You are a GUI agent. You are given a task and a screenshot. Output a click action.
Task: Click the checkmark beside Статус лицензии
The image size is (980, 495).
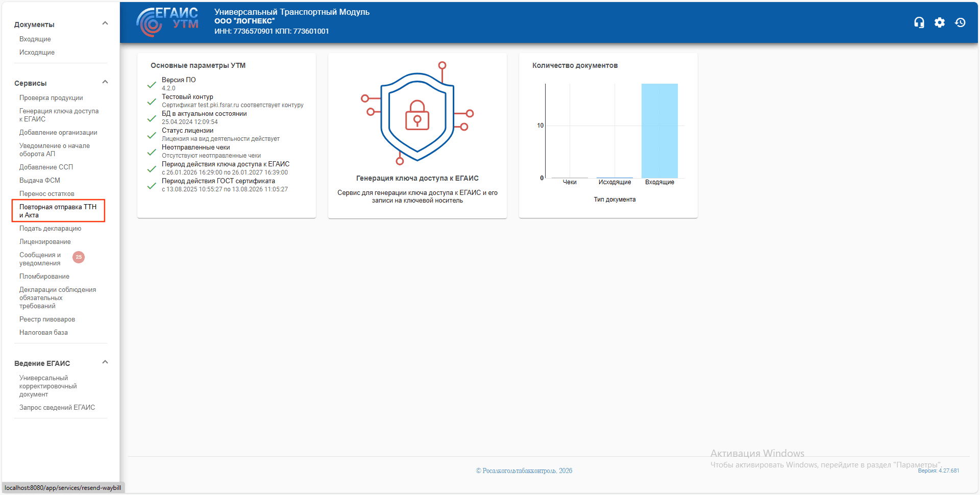[x=152, y=135]
